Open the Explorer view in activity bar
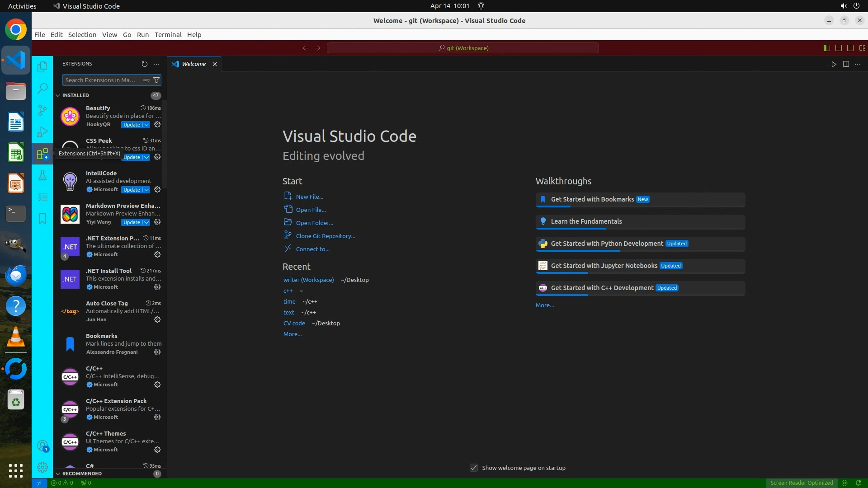868x488 pixels. [42, 67]
